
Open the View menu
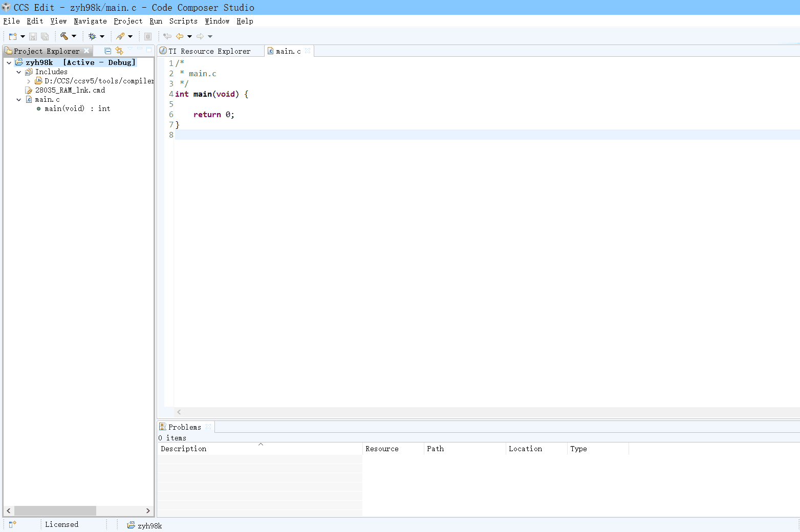(58, 21)
